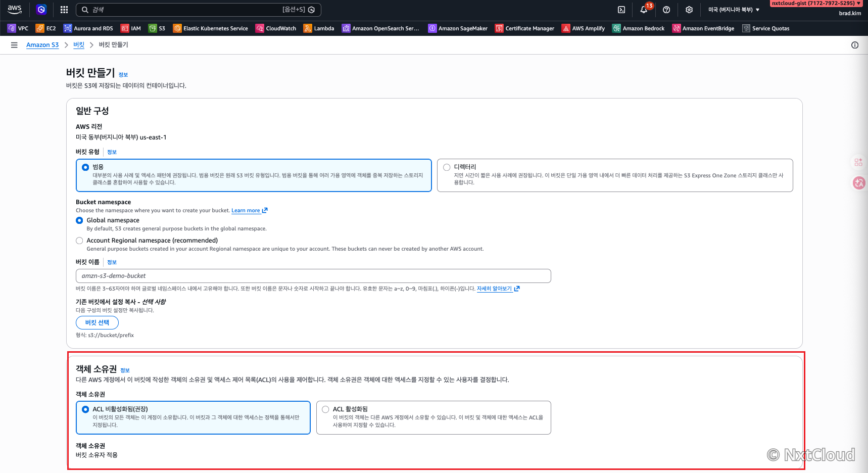Select the 범용 bucket type radio
This screenshot has width=868, height=473.
[85, 167]
